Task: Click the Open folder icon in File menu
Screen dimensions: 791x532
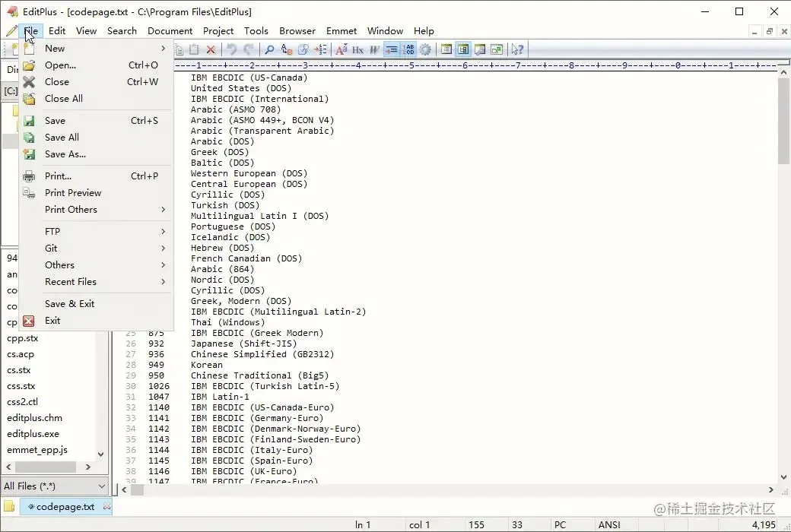Action: pyautogui.click(x=29, y=65)
